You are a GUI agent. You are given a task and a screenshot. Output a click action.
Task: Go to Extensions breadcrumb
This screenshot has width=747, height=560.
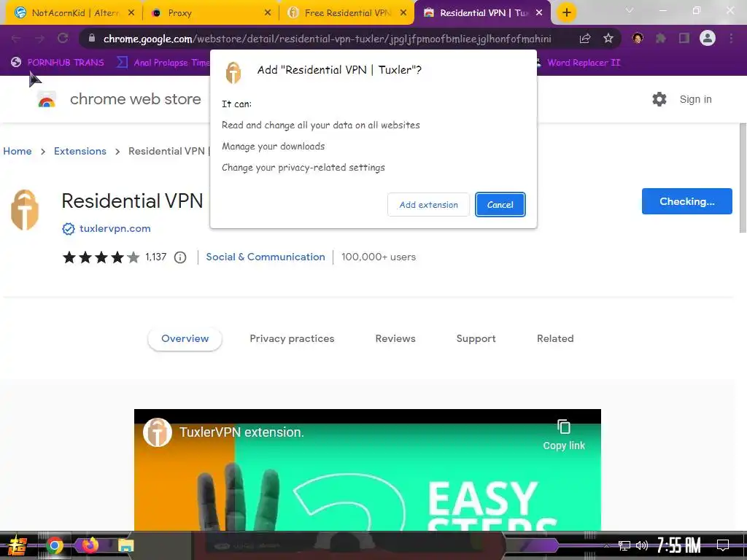80,152
